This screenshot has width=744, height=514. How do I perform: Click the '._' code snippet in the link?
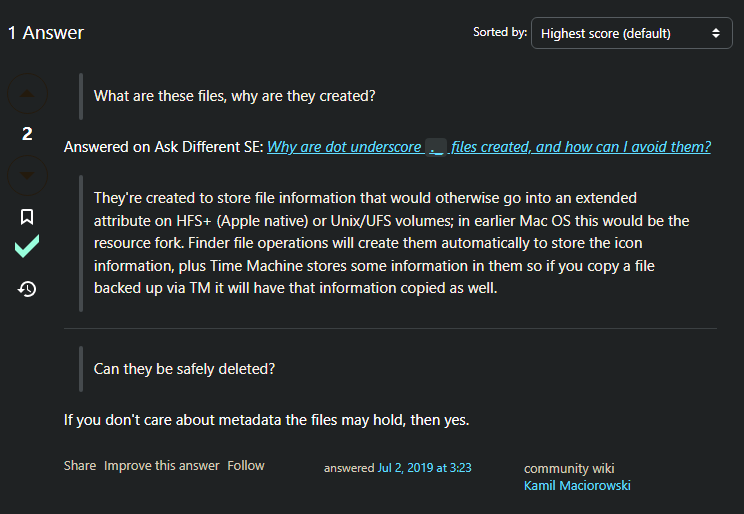436,148
